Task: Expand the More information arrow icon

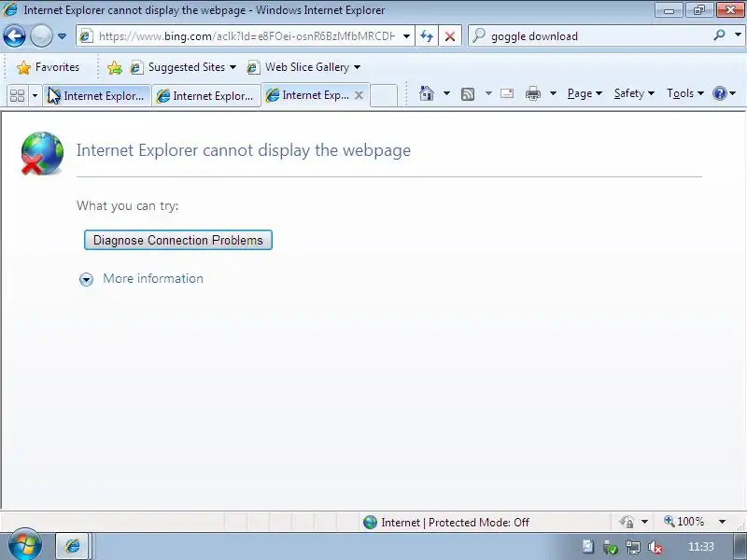Action: 86,279
